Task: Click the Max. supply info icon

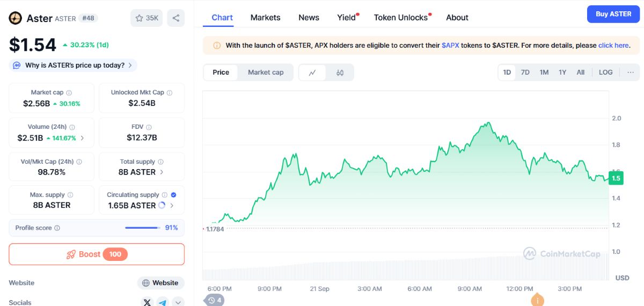Action: click(70, 195)
